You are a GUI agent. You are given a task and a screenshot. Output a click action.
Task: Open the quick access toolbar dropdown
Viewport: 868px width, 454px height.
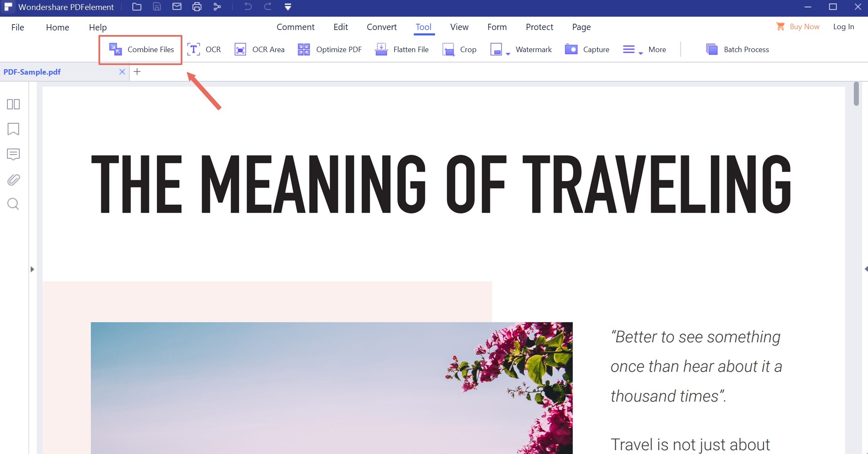coord(288,7)
